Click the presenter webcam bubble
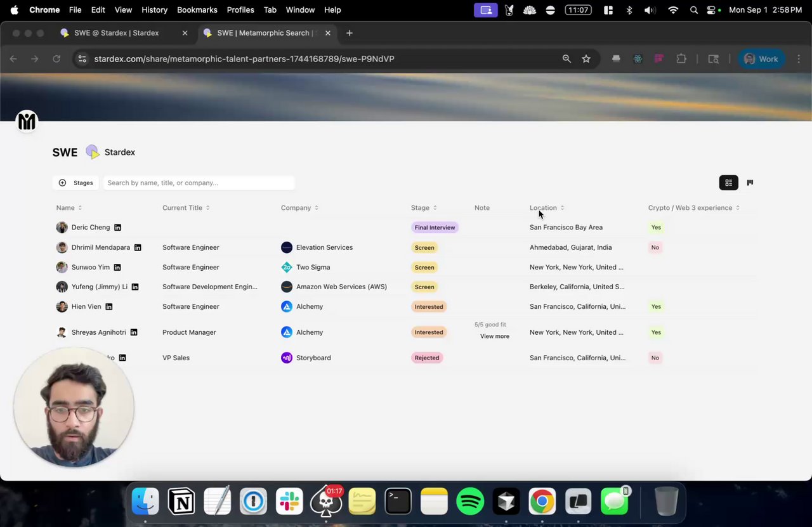The width and height of the screenshot is (812, 527). (x=74, y=407)
